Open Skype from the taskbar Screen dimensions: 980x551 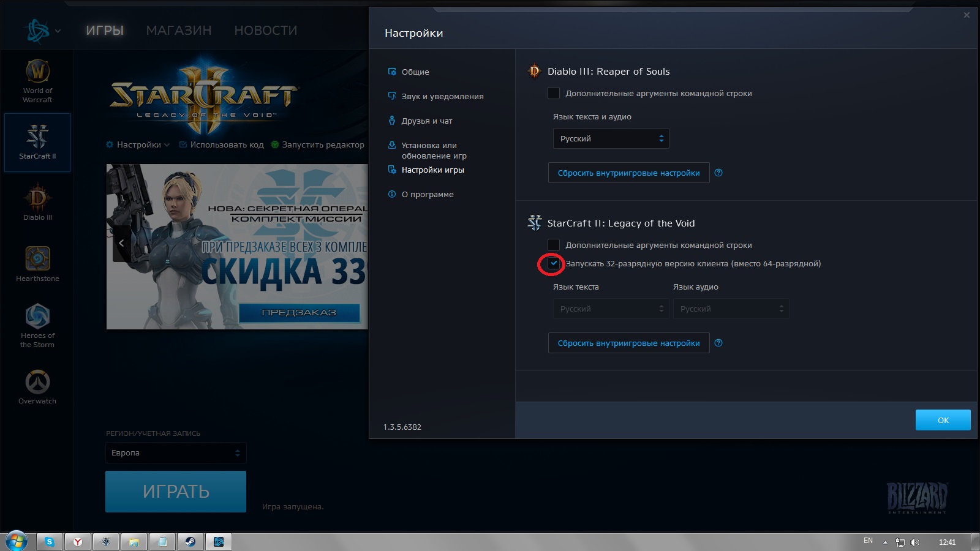click(50, 542)
